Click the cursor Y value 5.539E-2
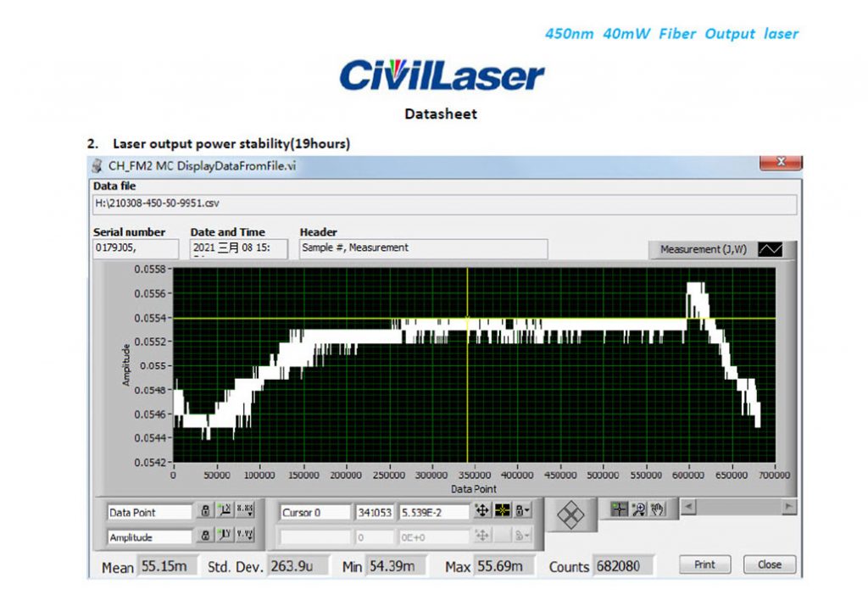Viewport: 868px width, 606px height. (x=434, y=513)
